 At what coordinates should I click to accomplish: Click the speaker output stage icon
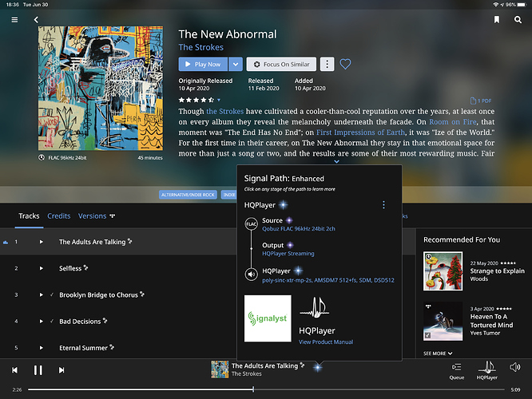pyautogui.click(x=252, y=274)
